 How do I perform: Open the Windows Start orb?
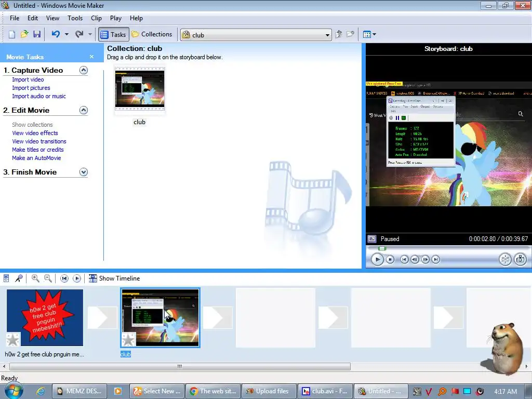pos(14,391)
